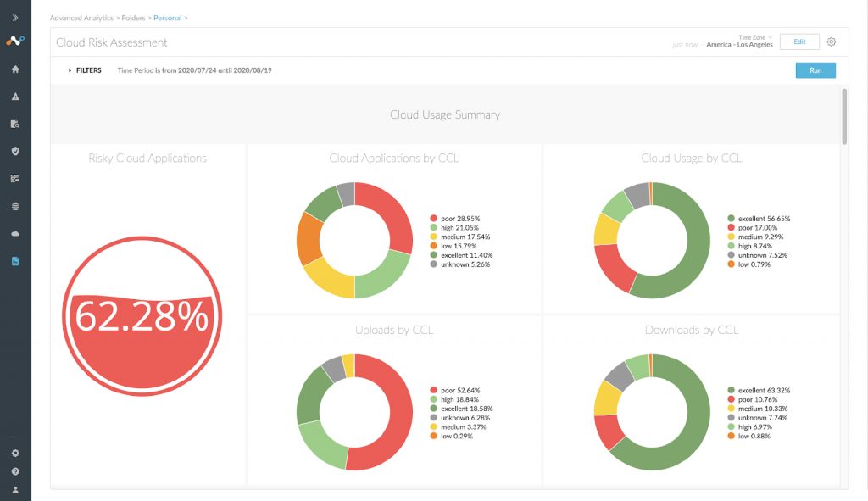Click orange low segment of Cloud Applications donut

[x=308, y=240]
